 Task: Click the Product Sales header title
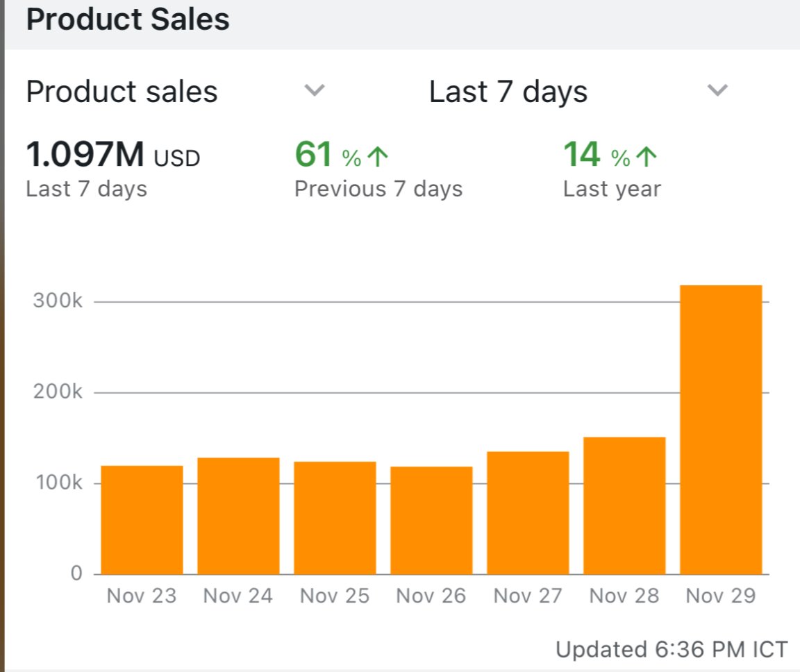pos(127,19)
